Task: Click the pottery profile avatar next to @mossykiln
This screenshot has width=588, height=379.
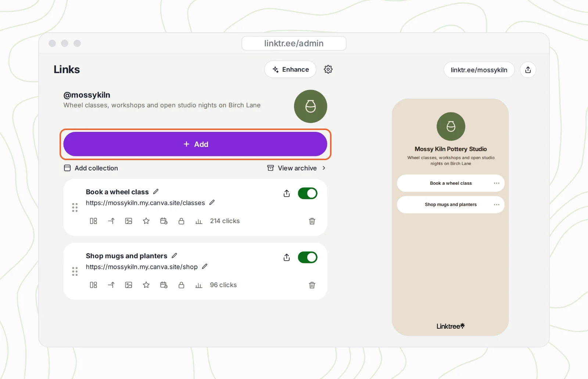Action: pyautogui.click(x=311, y=107)
